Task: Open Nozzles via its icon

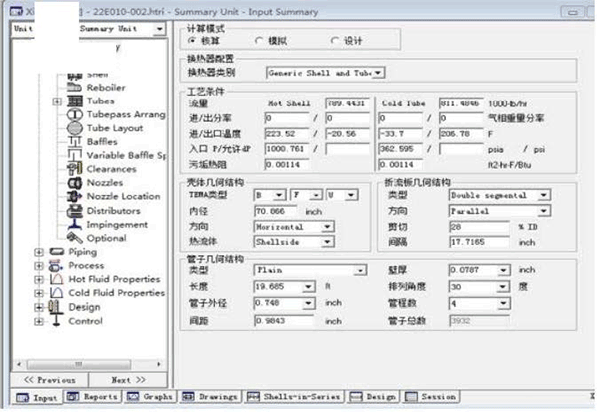Action: click(74, 183)
